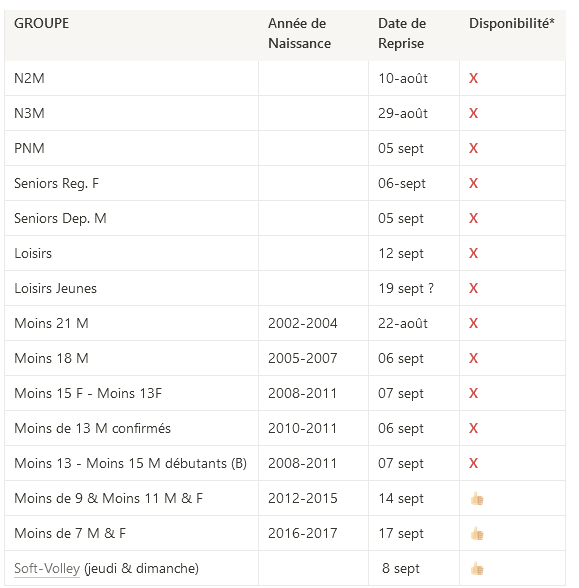Click thumbs-up icon in Moins de 9 & Moins 11 row
The image size is (579, 588).
tap(477, 499)
